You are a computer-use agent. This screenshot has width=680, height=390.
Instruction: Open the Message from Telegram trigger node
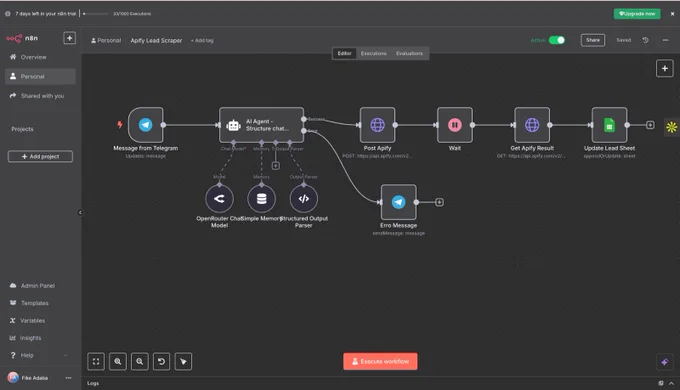click(x=146, y=125)
